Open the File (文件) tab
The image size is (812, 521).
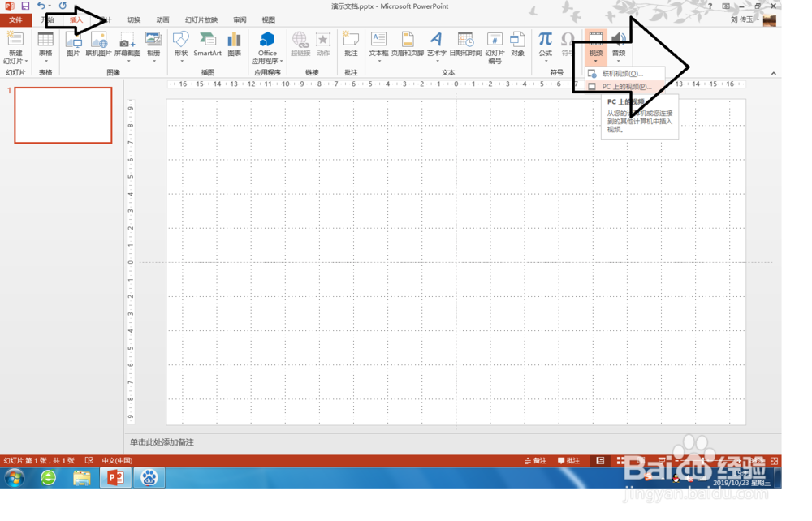click(x=15, y=19)
